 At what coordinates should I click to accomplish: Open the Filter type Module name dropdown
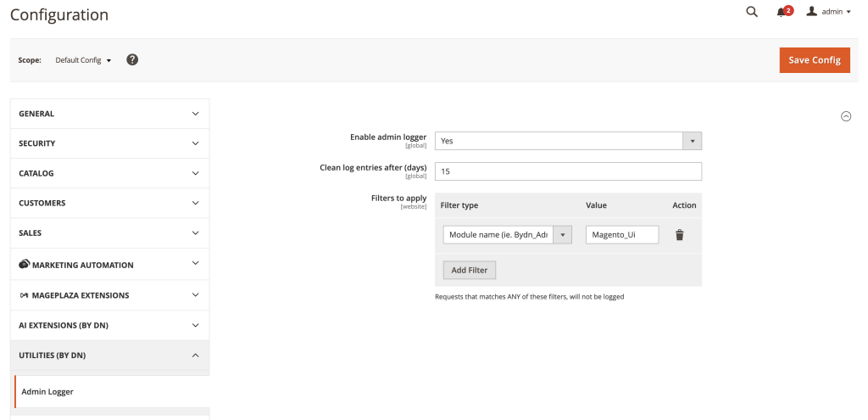coord(508,235)
